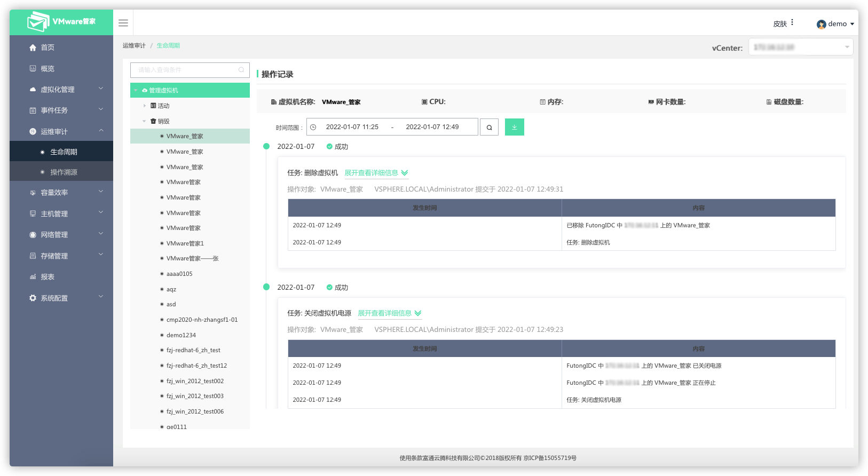Viewport: 868px width, 476px height.
Task: Click the 销毁 trash icon in tree
Action: point(153,121)
